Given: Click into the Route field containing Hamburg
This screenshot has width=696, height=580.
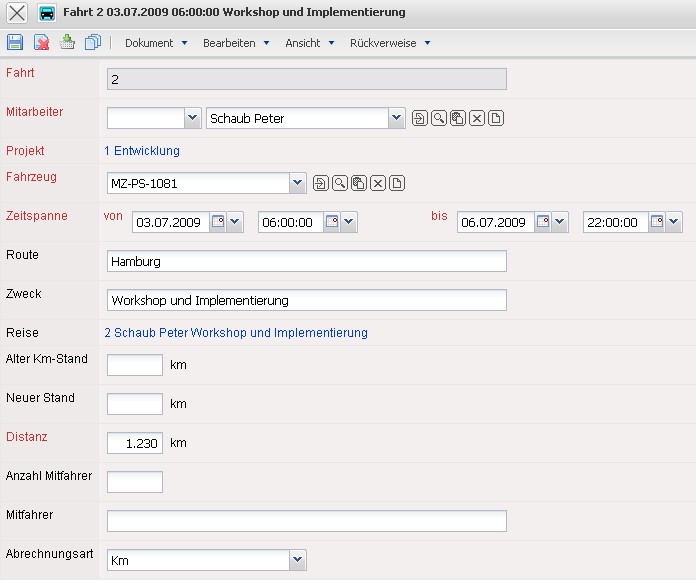Looking at the screenshot, I should coord(306,261).
